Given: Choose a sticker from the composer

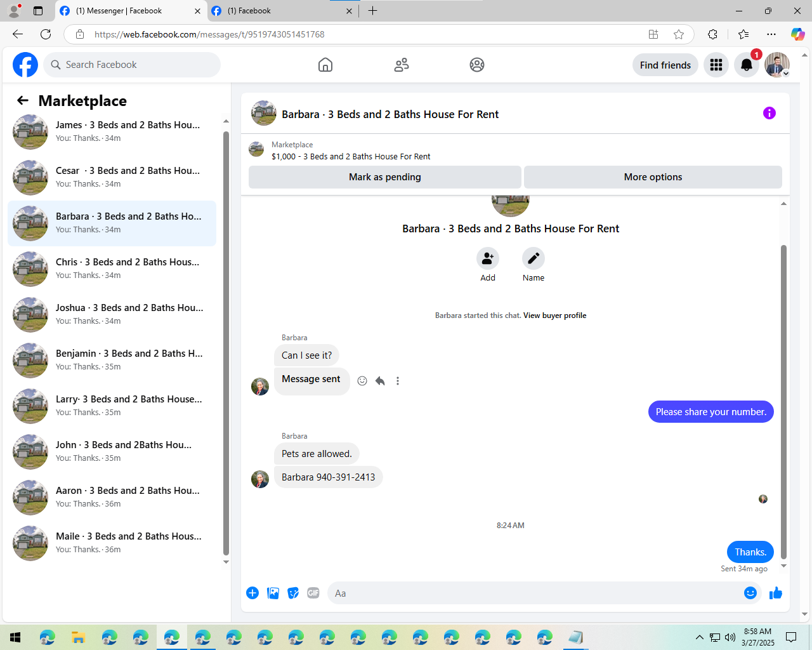Looking at the screenshot, I should (293, 593).
